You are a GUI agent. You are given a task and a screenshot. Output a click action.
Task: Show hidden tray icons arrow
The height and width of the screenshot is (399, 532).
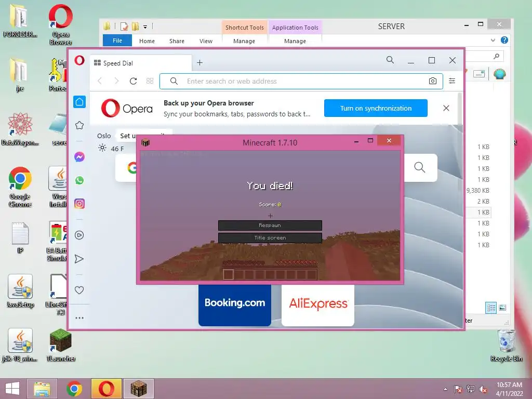445,390
